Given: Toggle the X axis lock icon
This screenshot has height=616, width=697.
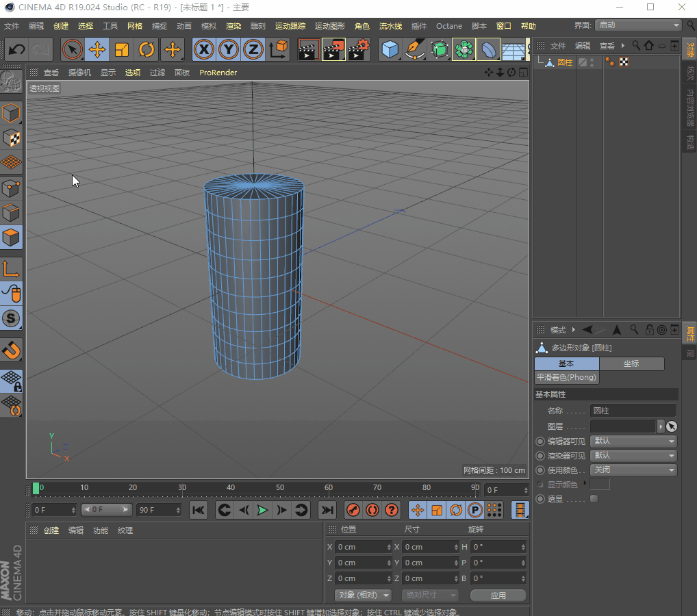Looking at the screenshot, I should click(x=203, y=50).
